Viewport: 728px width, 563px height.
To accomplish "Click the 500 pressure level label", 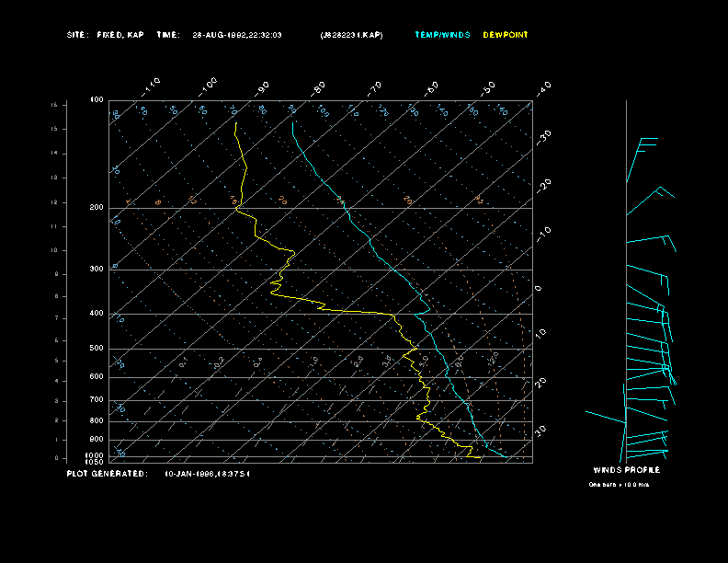I will pyautogui.click(x=97, y=348).
